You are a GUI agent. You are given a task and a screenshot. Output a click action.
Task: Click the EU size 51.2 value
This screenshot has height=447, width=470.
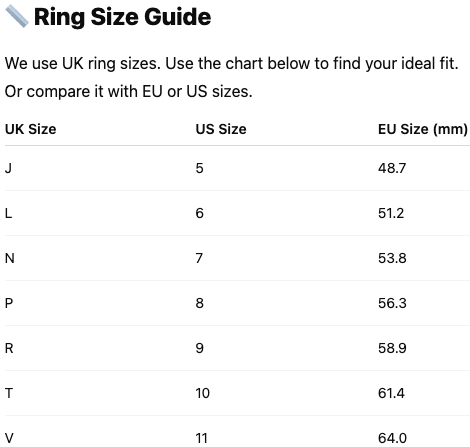[x=391, y=213]
